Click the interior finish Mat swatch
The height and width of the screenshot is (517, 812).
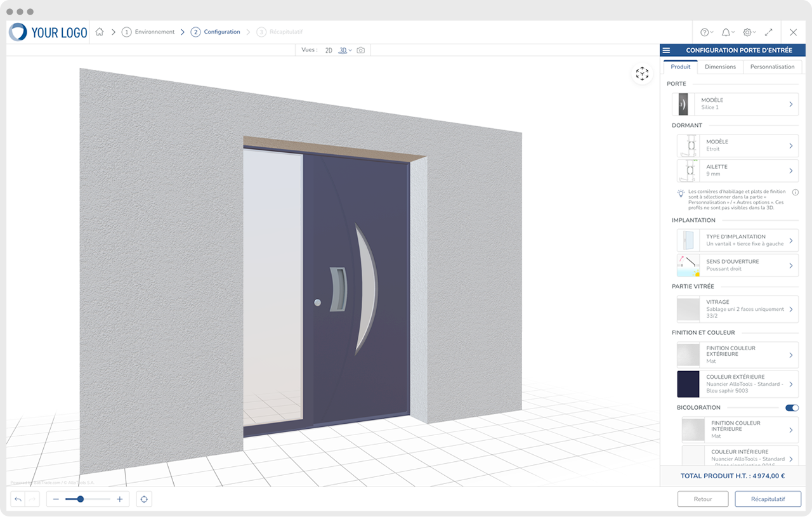coord(693,429)
